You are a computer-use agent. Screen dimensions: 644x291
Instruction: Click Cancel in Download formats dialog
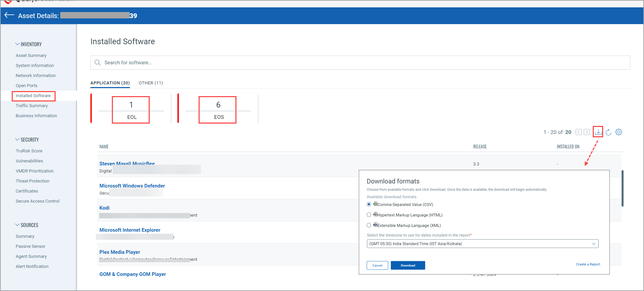(x=377, y=266)
